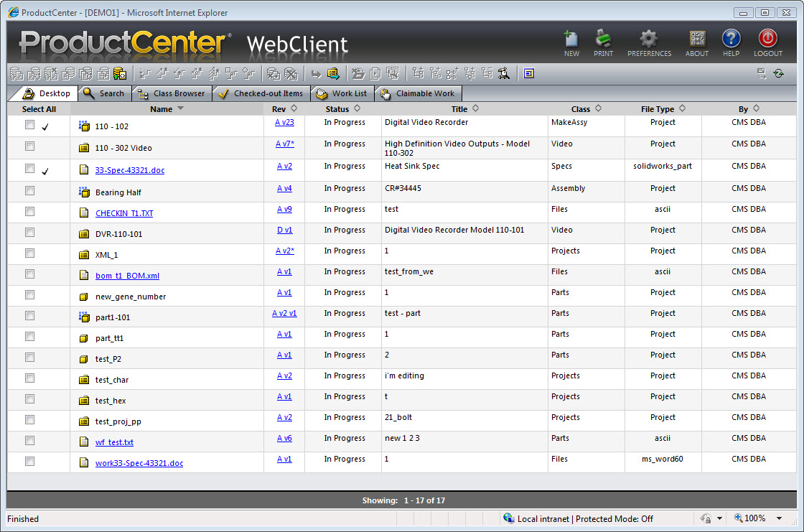The width and height of the screenshot is (804, 532).
Task: Open the Work List tab
Action: (x=342, y=93)
